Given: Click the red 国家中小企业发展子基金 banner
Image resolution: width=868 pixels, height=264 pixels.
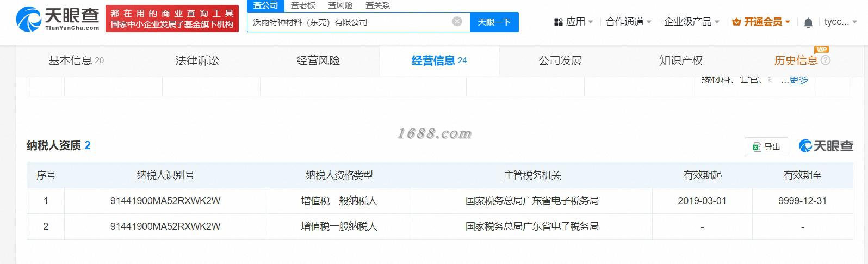Looking at the screenshot, I should 172,19.
